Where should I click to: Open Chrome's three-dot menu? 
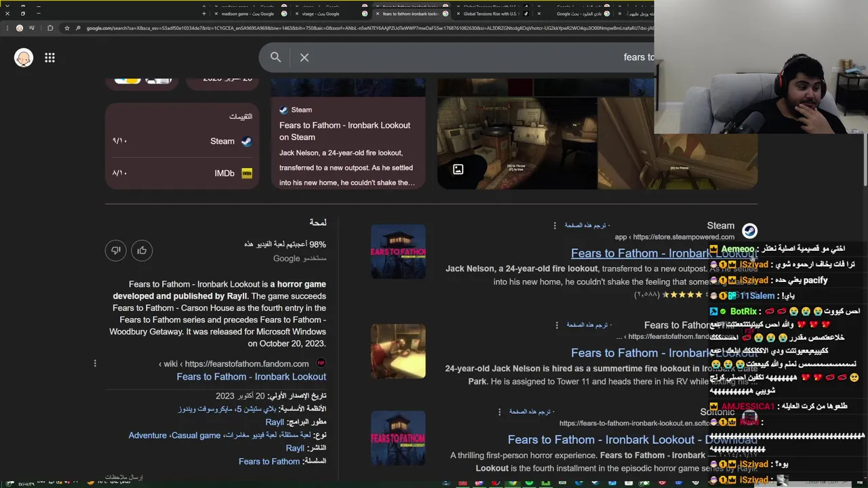7,28
